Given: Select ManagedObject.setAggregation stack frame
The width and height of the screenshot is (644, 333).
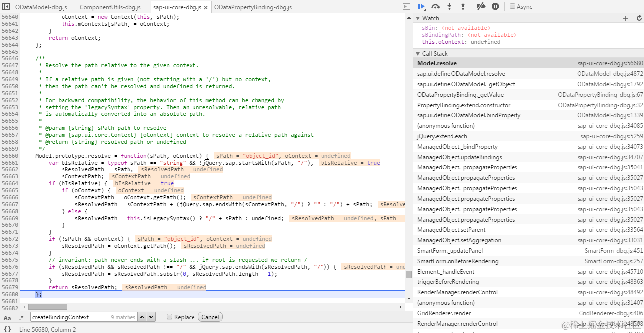Looking at the screenshot, I should (x=528, y=240).
